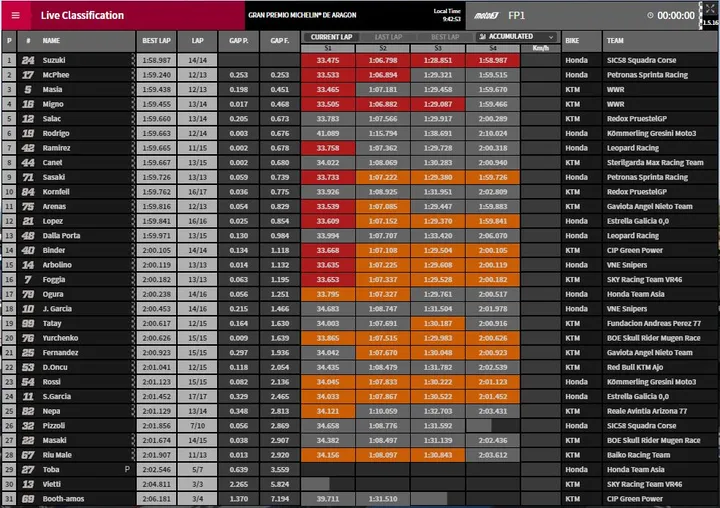Click the S2 sector header
720x508 pixels.
click(382, 48)
